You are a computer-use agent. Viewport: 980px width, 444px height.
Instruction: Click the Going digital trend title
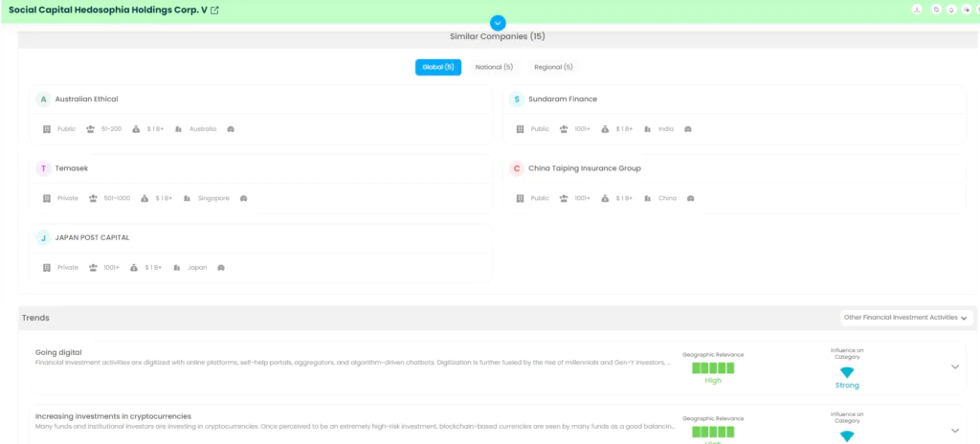click(x=58, y=353)
